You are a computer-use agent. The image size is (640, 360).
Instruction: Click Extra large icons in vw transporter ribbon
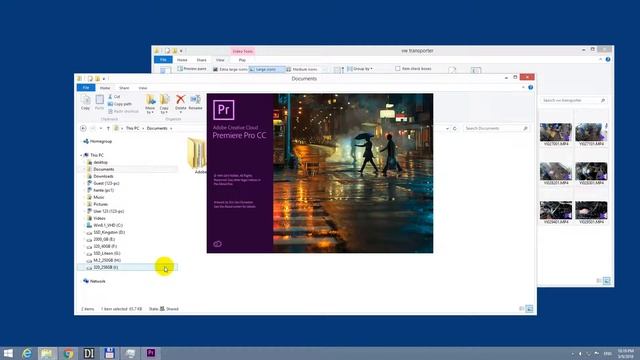[x=231, y=69]
